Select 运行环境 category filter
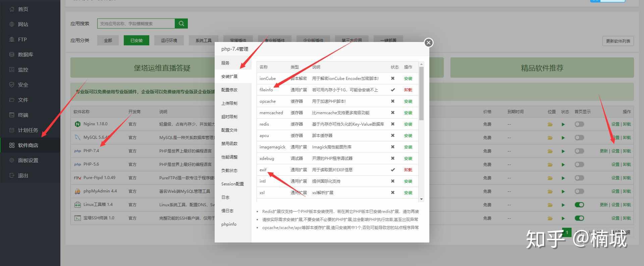This screenshot has height=266, width=644. pos(169,40)
